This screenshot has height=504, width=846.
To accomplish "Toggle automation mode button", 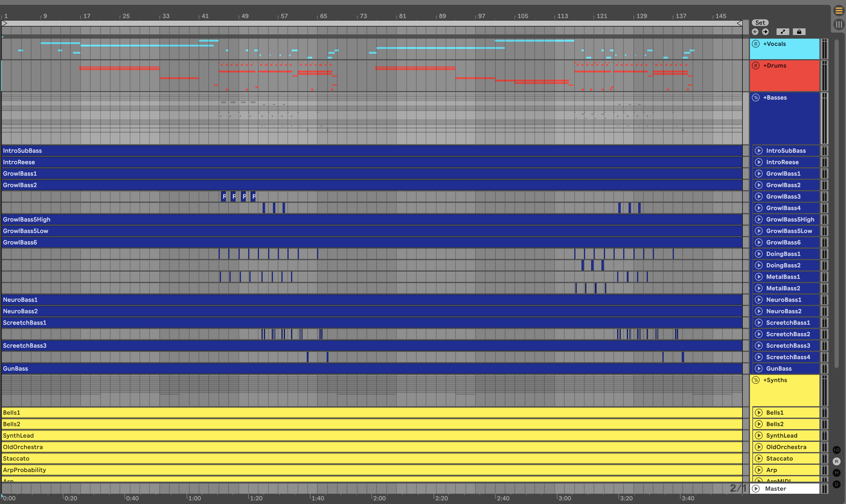I will click(x=783, y=32).
